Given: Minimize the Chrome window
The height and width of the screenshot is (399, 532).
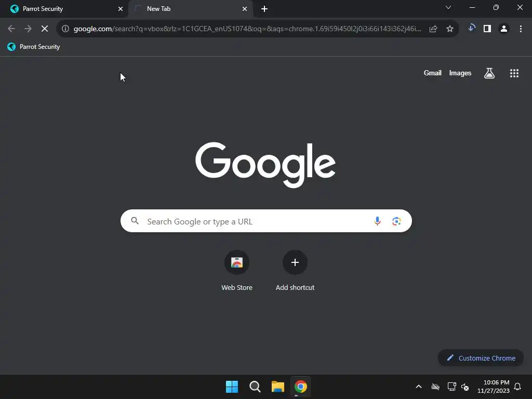Looking at the screenshot, I should pos(472,7).
